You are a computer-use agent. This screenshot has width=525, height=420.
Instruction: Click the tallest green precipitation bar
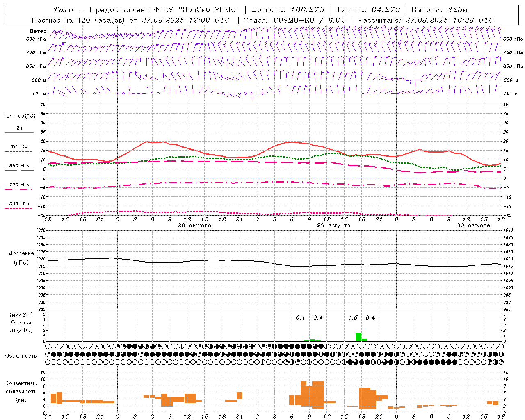pyautogui.click(x=358, y=337)
